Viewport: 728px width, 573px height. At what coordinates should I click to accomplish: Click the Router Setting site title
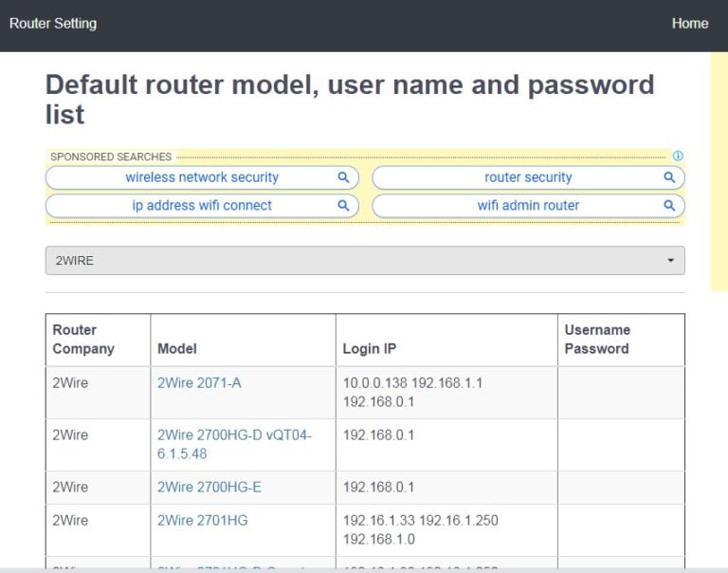point(53,23)
